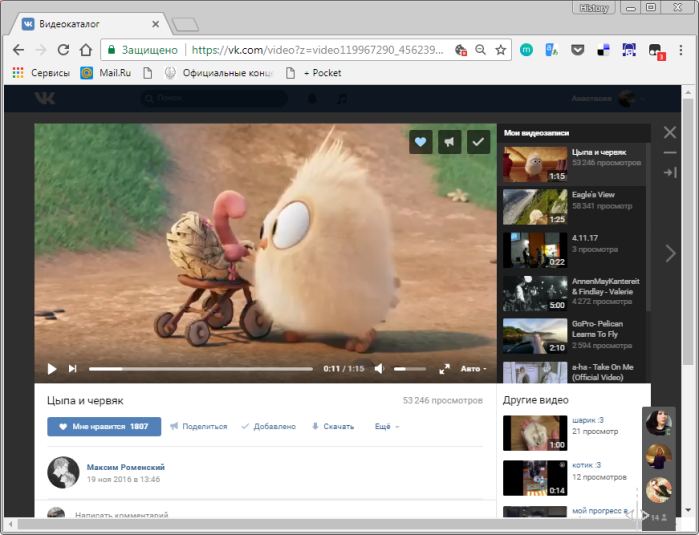Open the Mail.Ru bookmark
Viewport: 699px width, 535px height.
point(106,73)
